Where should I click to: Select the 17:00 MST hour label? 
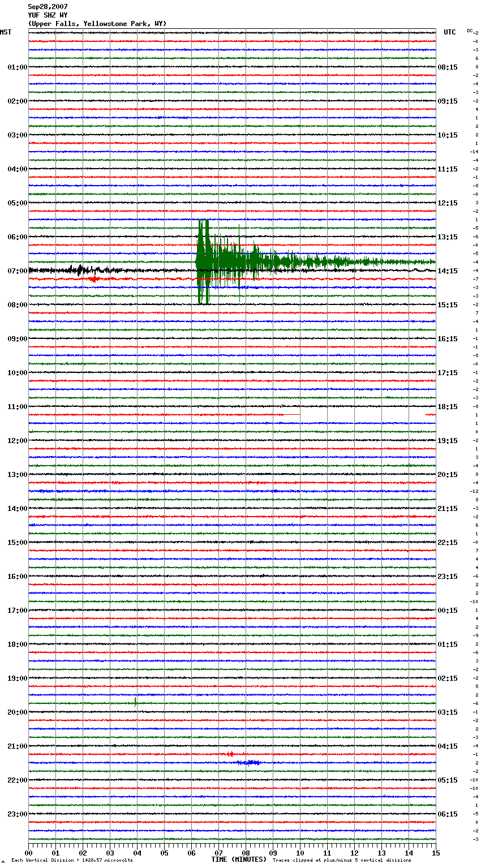coord(18,611)
